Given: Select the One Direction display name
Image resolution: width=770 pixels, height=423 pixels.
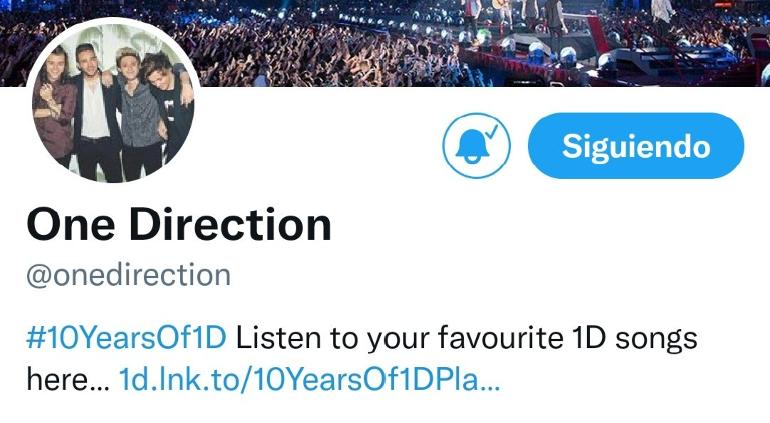Looking at the screenshot, I should click(179, 224).
